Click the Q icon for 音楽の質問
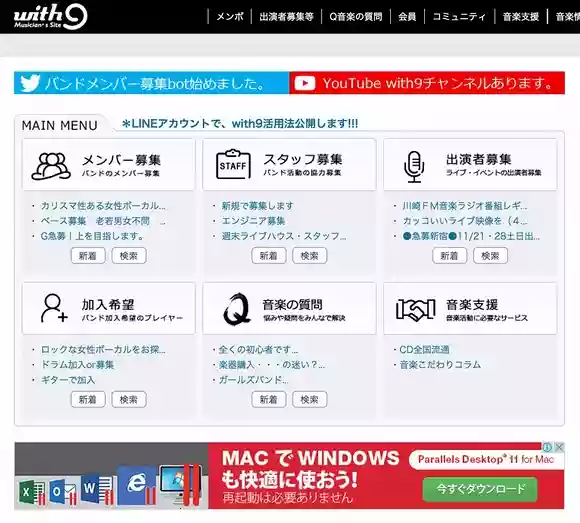 pos(237,309)
